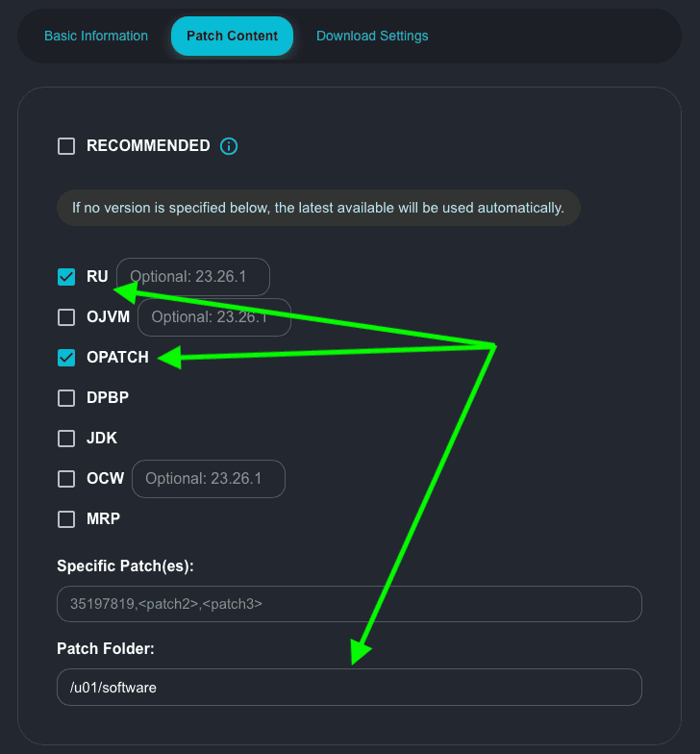Open the Download Settings tab
The height and width of the screenshot is (754, 700).
(372, 37)
